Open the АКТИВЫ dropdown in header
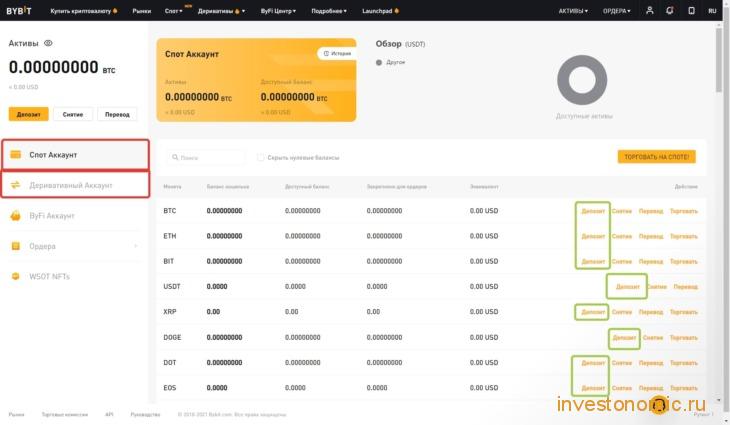 pos(573,11)
